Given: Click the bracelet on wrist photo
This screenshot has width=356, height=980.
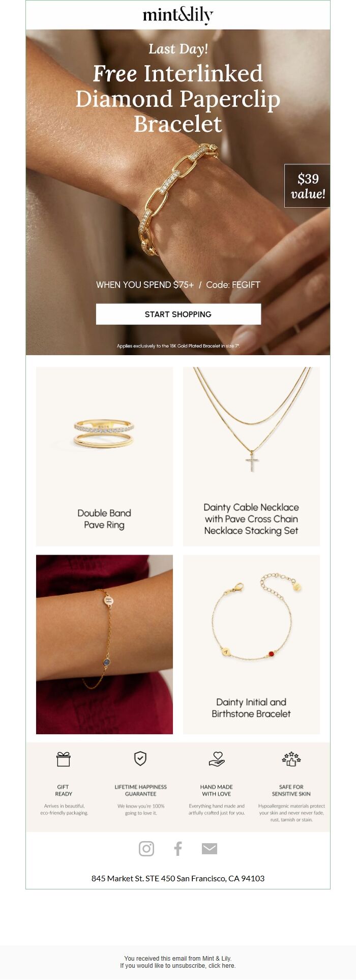Looking at the screenshot, I should (x=104, y=644).
